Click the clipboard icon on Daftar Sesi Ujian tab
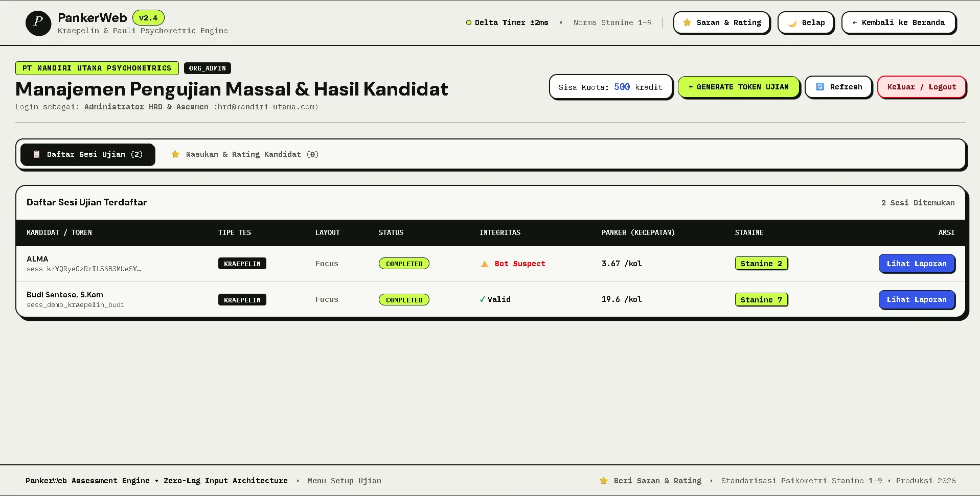 [x=36, y=154]
